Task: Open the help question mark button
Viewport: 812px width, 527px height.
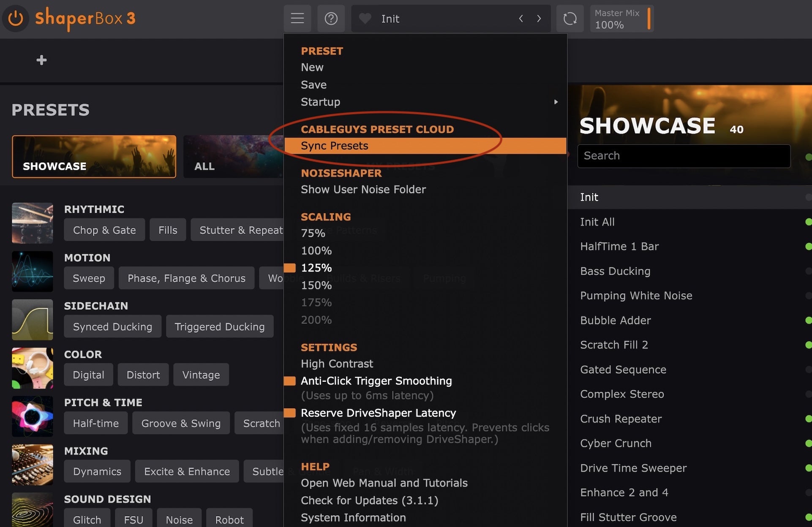Action: click(331, 19)
